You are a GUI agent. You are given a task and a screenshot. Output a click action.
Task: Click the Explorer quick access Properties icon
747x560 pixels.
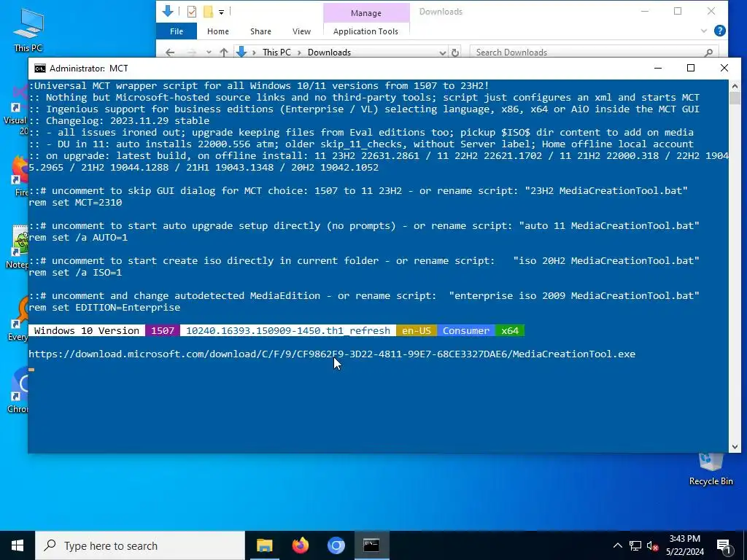click(x=192, y=12)
